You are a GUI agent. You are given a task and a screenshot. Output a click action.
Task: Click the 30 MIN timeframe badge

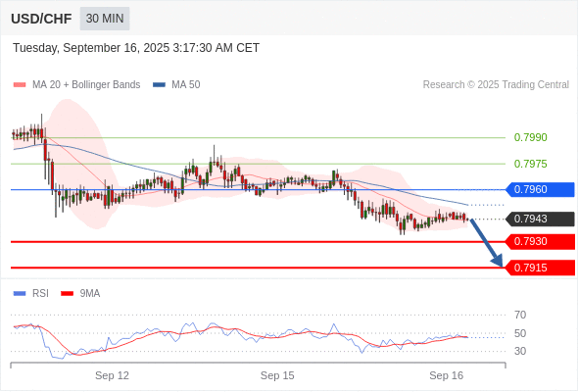pyautogui.click(x=105, y=19)
